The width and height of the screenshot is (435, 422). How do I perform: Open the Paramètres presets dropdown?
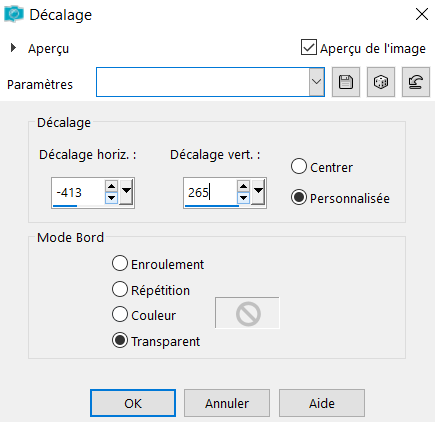316,82
